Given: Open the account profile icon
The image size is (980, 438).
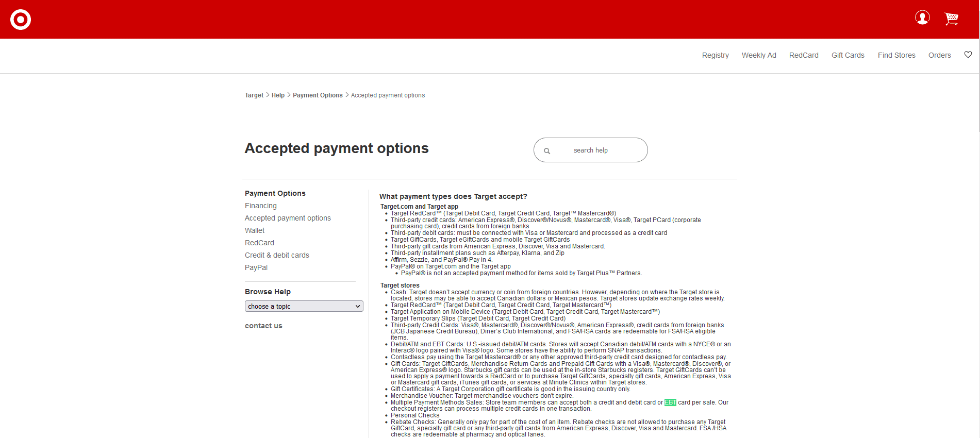Looking at the screenshot, I should point(922,18).
